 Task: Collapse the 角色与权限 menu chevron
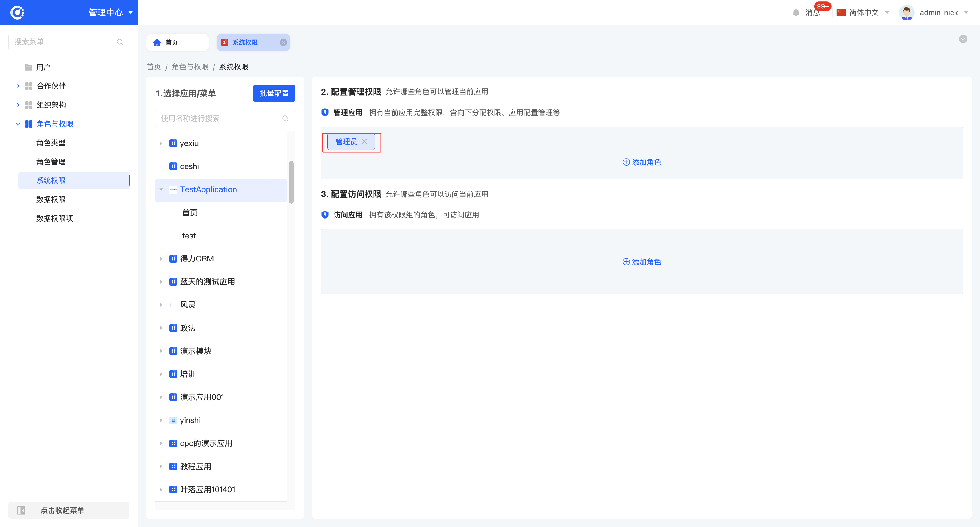pyautogui.click(x=18, y=124)
